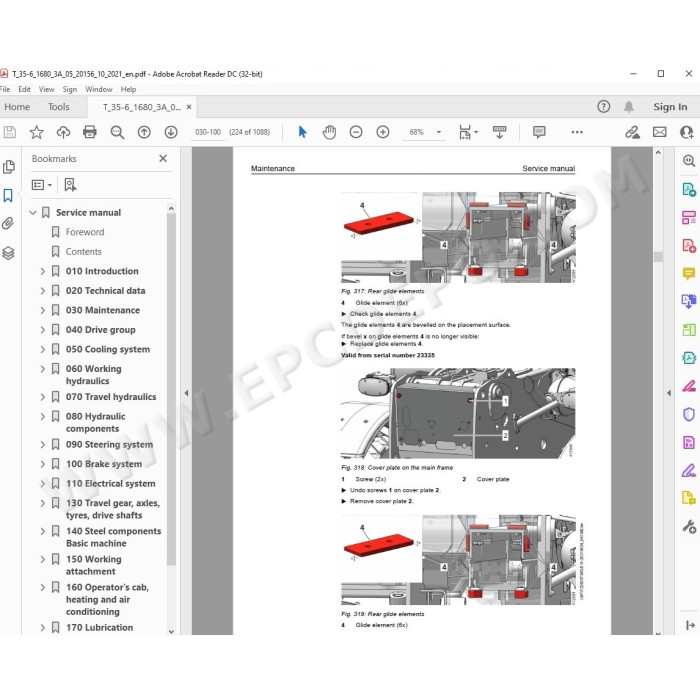Click the 68% zoom level field

(417, 132)
